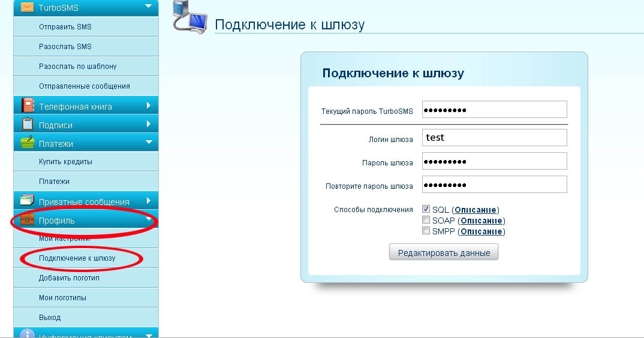
Task: Expand the Подписи section arrow
Action: 148,125
